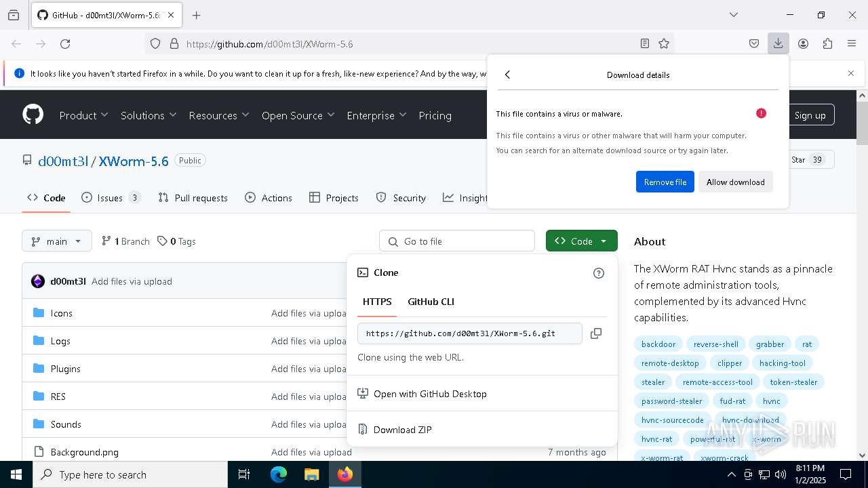Select the GitHub CLI clone tab
The width and height of the screenshot is (868, 488).
(x=431, y=302)
